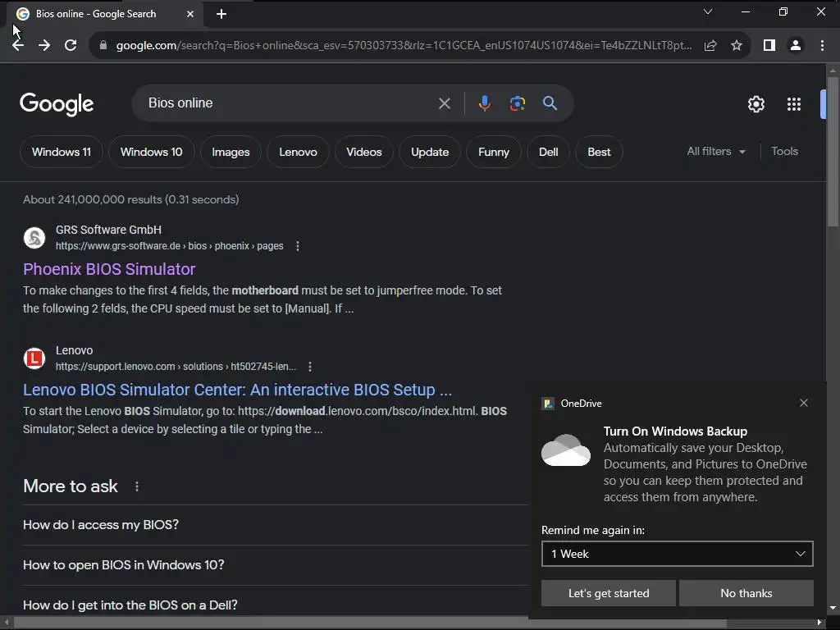Select the Lenovo filter chip
Screen dimensions: 840x630
click(x=298, y=152)
